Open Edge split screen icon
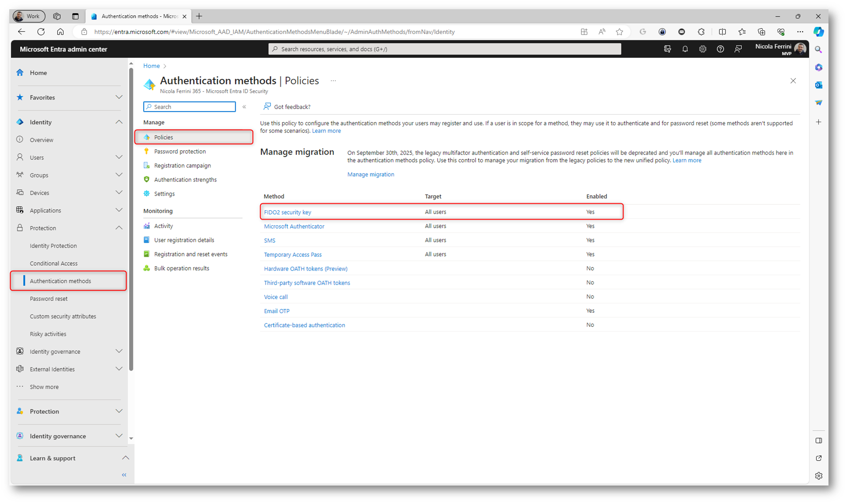 [x=722, y=32]
